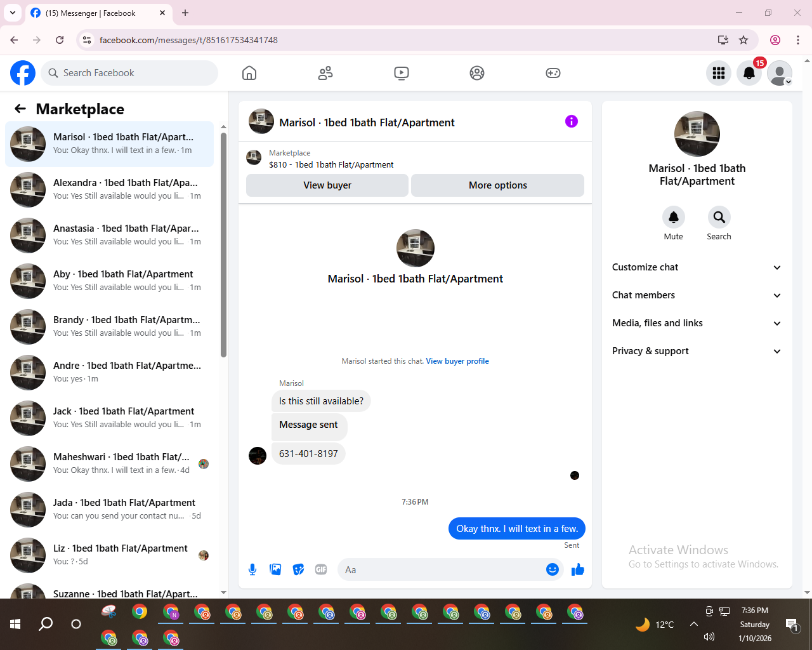Choose a GIF icon
Screen dimensions: 812x650
pyautogui.click(x=321, y=569)
